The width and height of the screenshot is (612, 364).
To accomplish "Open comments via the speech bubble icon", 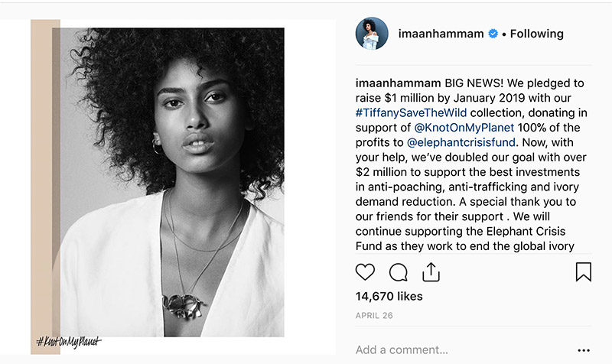I will tap(398, 272).
